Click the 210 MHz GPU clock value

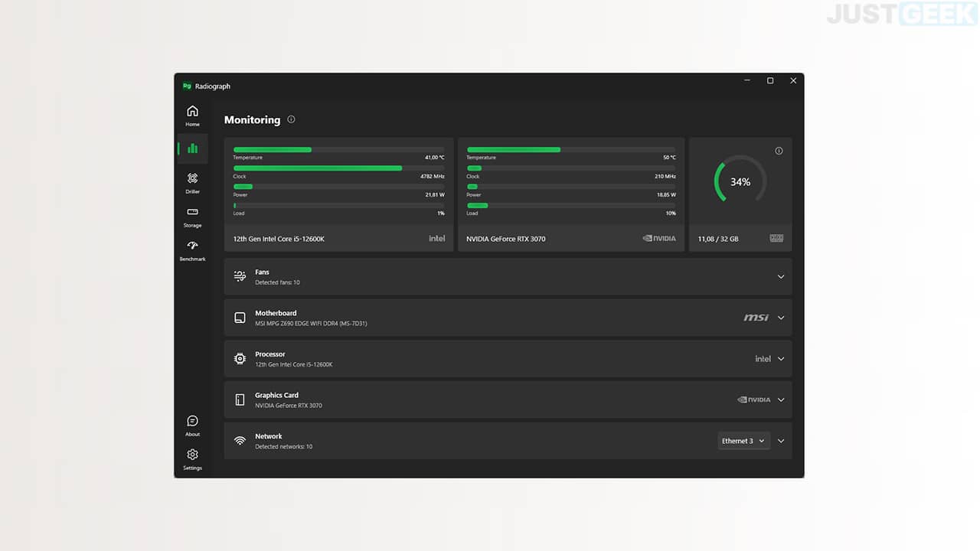(665, 176)
